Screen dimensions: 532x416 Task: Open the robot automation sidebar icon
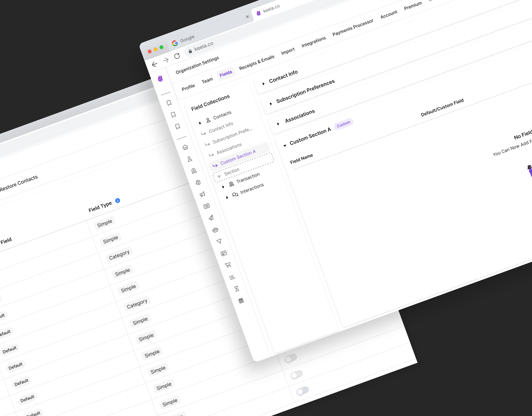215,230
